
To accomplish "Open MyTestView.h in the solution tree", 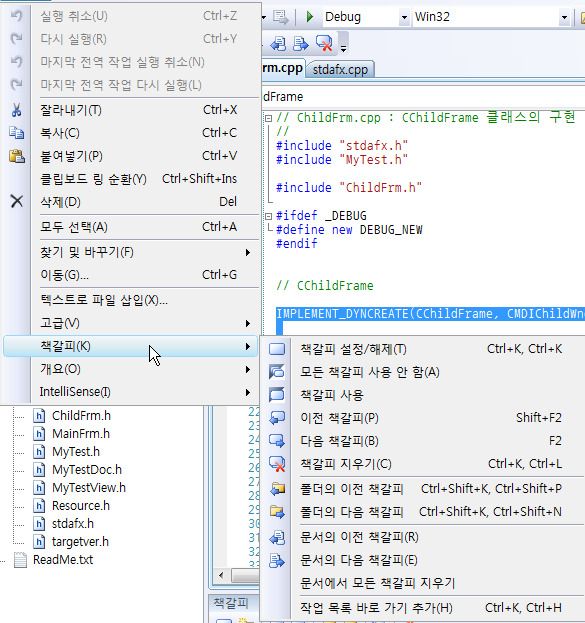I will pos(89,488).
